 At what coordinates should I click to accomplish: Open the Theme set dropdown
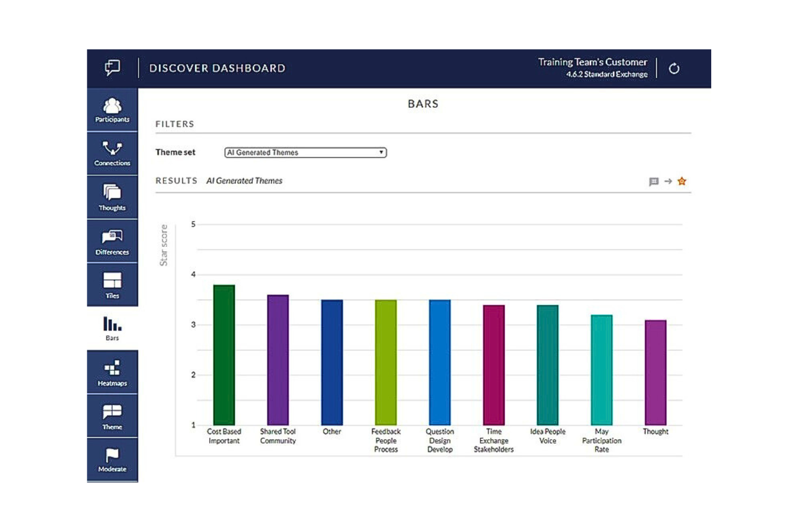point(305,153)
